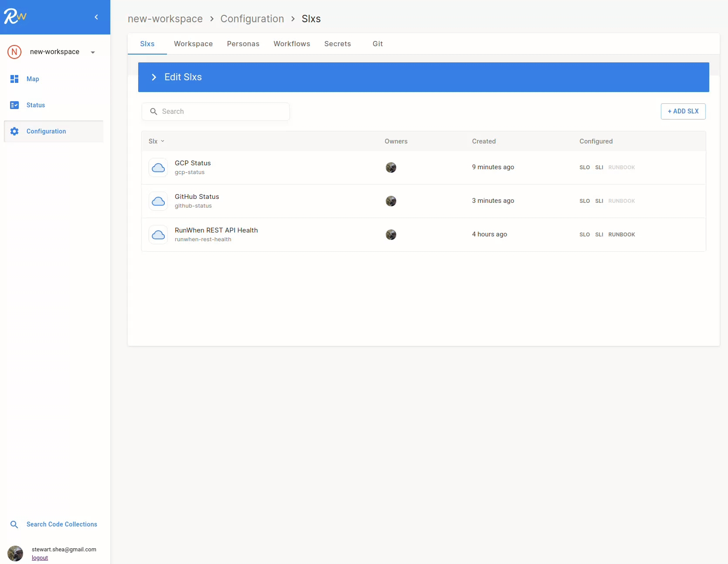This screenshot has width=728, height=564.
Task: Collapse the sidebar with the left chevron
Action: point(96,17)
